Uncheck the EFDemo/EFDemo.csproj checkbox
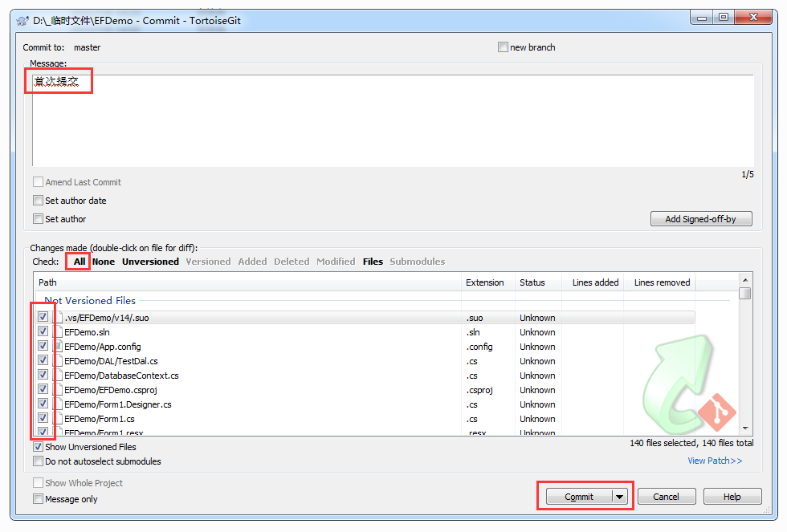Viewport: 787px width, 532px height. coord(43,389)
